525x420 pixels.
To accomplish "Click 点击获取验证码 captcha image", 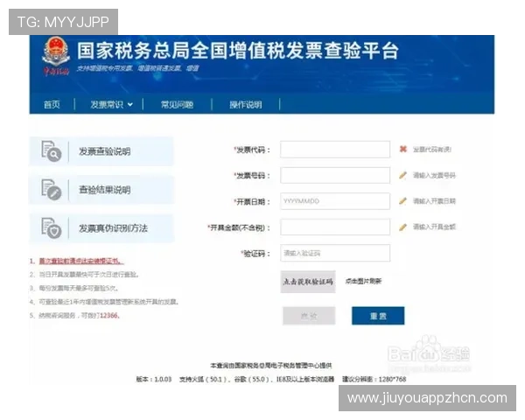I will 308,282.
